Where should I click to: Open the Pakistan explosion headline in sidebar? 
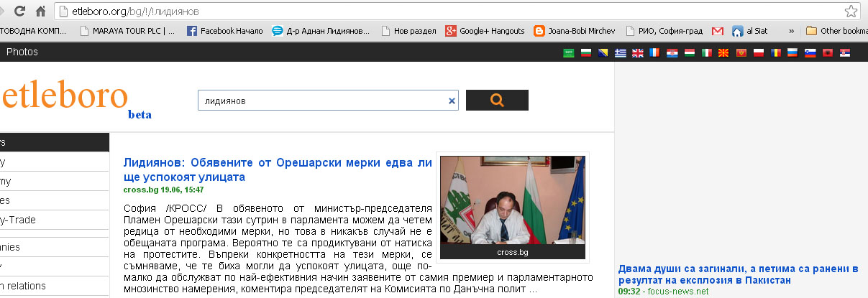pyautogui.click(x=739, y=274)
